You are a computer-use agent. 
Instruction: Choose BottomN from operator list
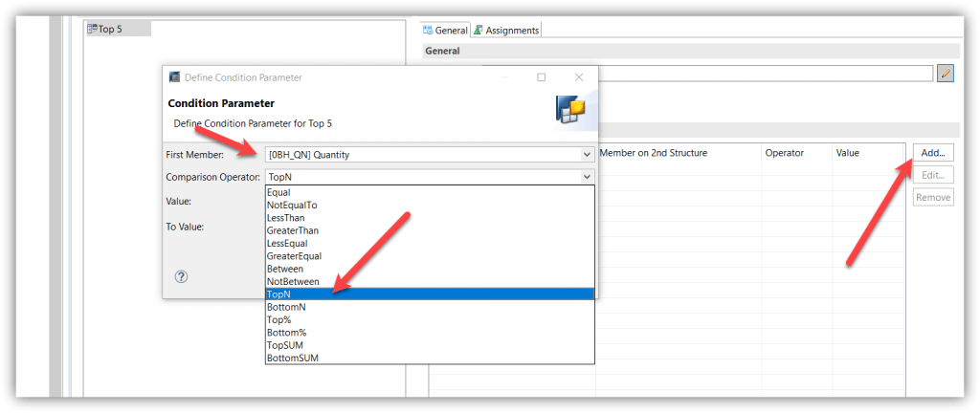pos(430,307)
